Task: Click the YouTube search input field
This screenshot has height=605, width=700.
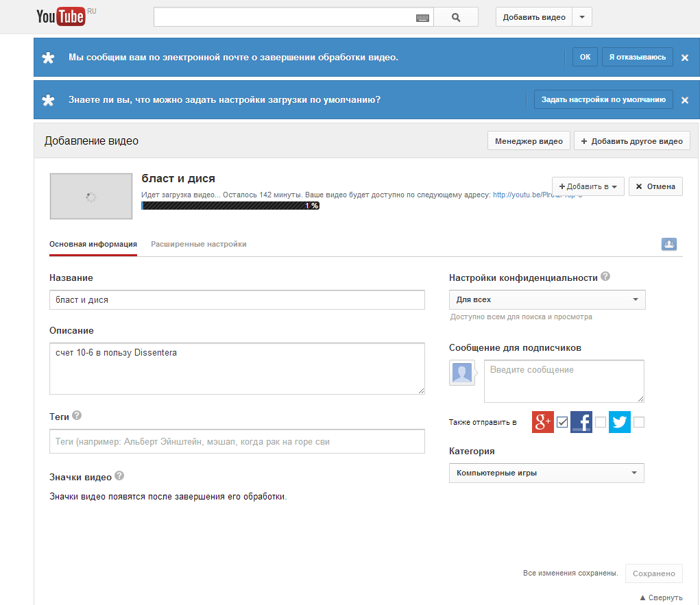Action: (x=285, y=17)
